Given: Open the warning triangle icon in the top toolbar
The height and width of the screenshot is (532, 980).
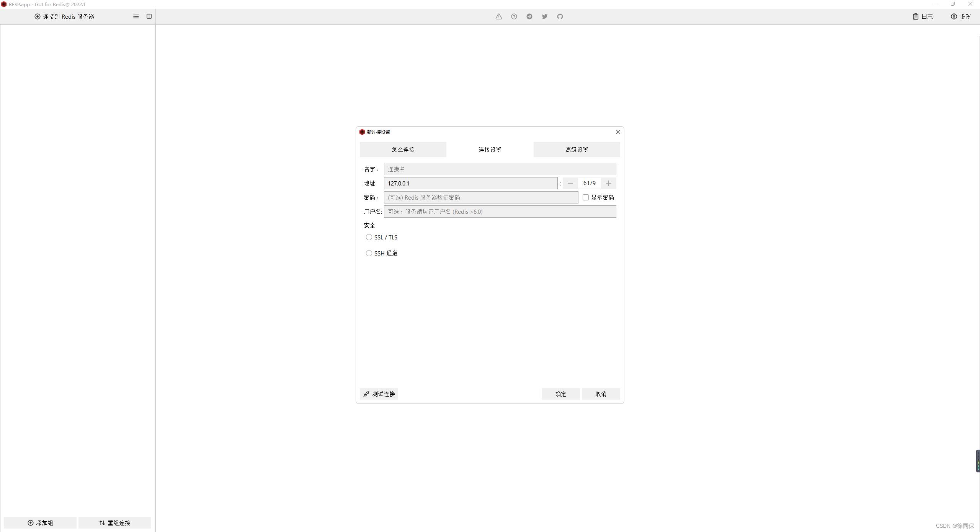Looking at the screenshot, I should [498, 16].
